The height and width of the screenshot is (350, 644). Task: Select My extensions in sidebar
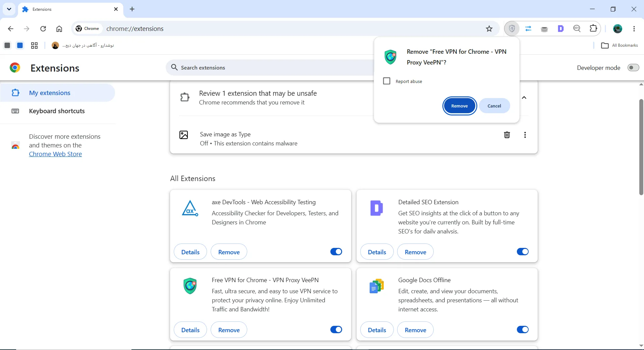click(58, 93)
